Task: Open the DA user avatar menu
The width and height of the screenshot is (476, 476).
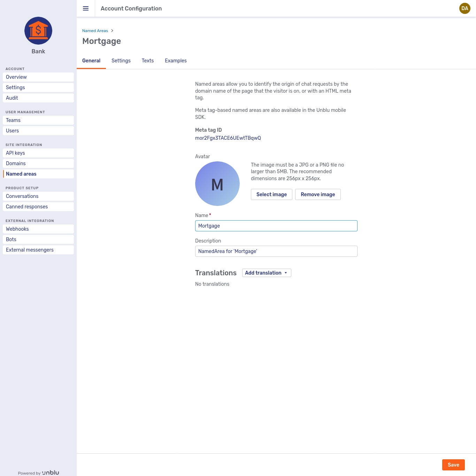Action: tap(465, 8)
